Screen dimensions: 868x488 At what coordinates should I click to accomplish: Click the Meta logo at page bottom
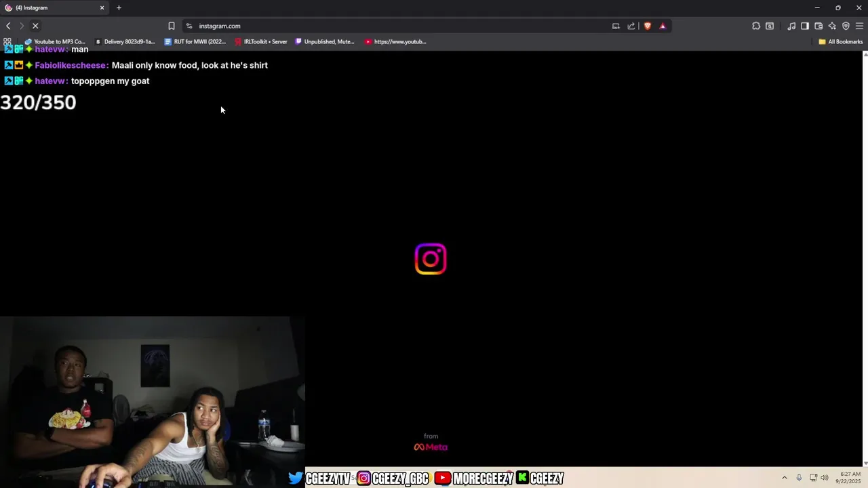pyautogui.click(x=431, y=447)
